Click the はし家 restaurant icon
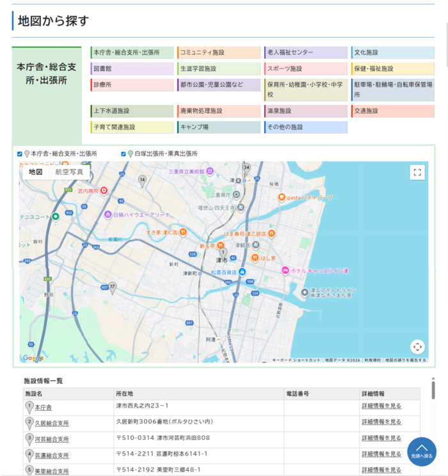The height and width of the screenshot is (476, 448). [x=255, y=258]
